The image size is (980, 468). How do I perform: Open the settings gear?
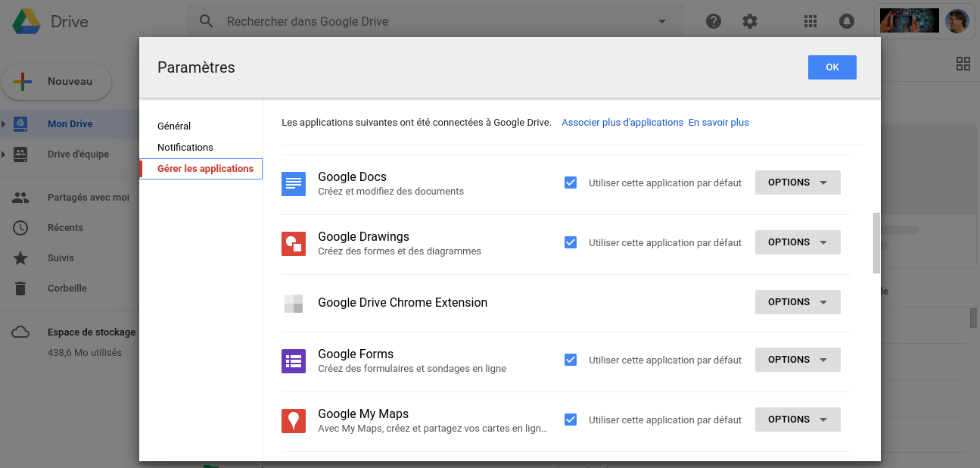(749, 21)
